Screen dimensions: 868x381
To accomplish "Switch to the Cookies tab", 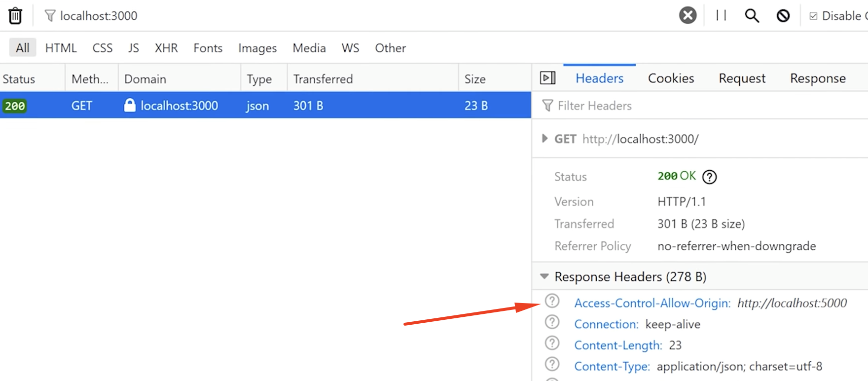I will pos(671,78).
